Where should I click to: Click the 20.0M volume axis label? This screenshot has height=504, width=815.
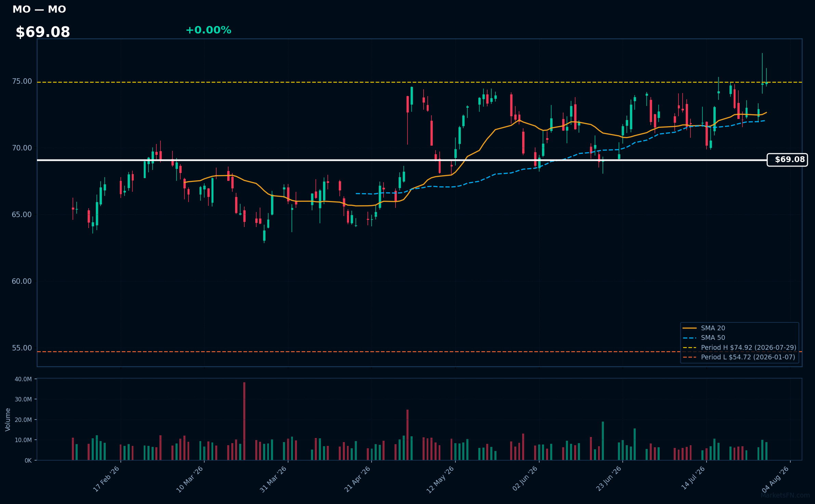click(23, 420)
